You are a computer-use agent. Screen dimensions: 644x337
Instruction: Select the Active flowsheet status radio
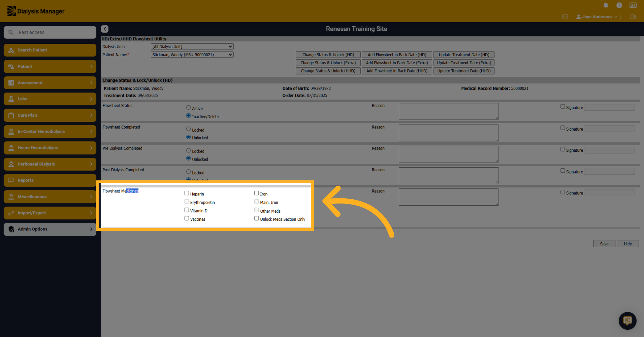tap(188, 108)
